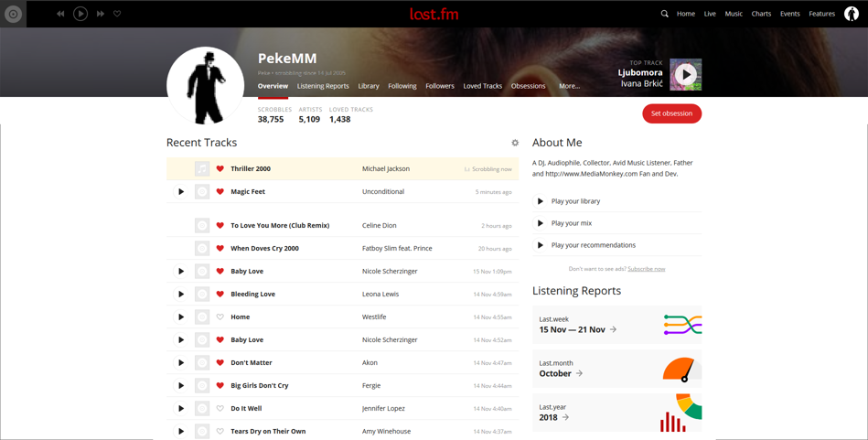The image size is (868, 440).
Task: Love current track via header heart icon
Action: 117,14
